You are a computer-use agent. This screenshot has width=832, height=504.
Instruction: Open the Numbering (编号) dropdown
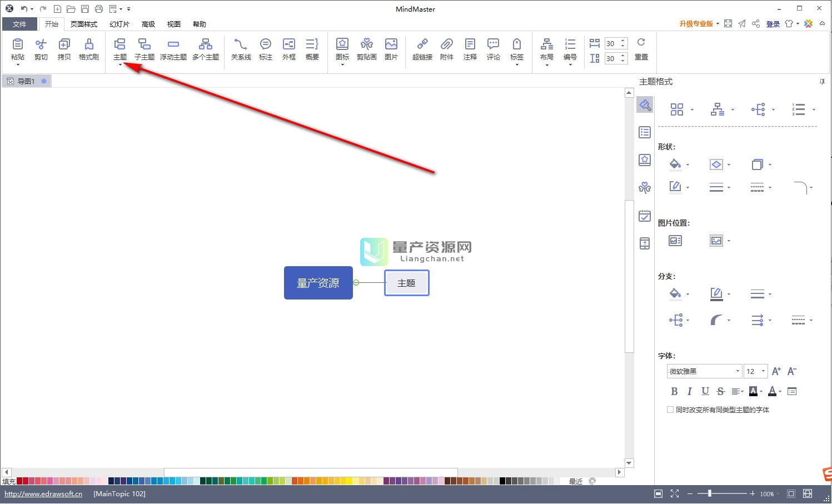tap(570, 65)
